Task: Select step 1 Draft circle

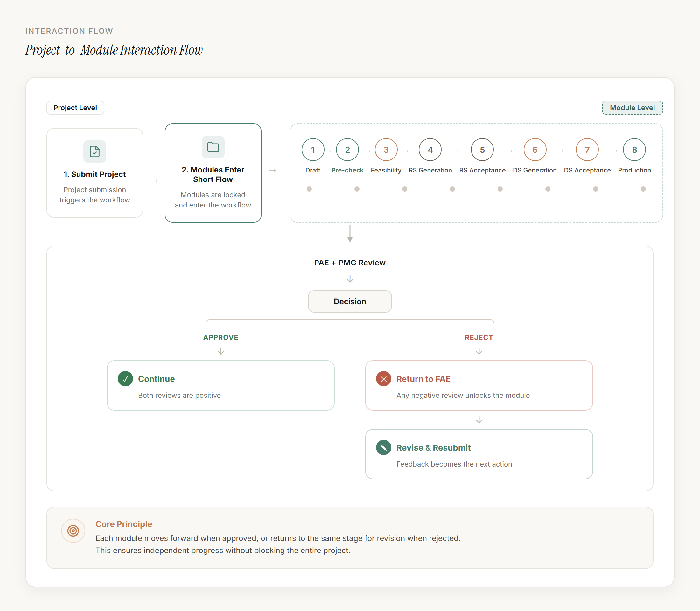Action: 313,150
